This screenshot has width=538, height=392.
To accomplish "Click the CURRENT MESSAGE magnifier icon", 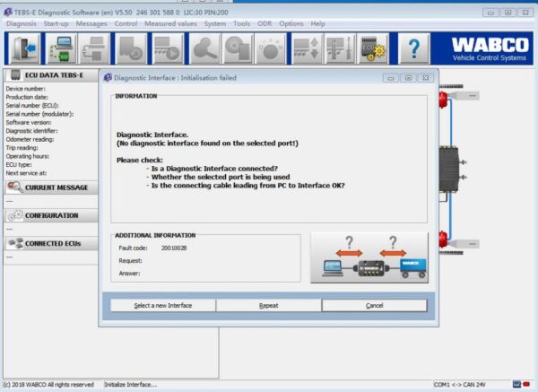I will 15,187.
